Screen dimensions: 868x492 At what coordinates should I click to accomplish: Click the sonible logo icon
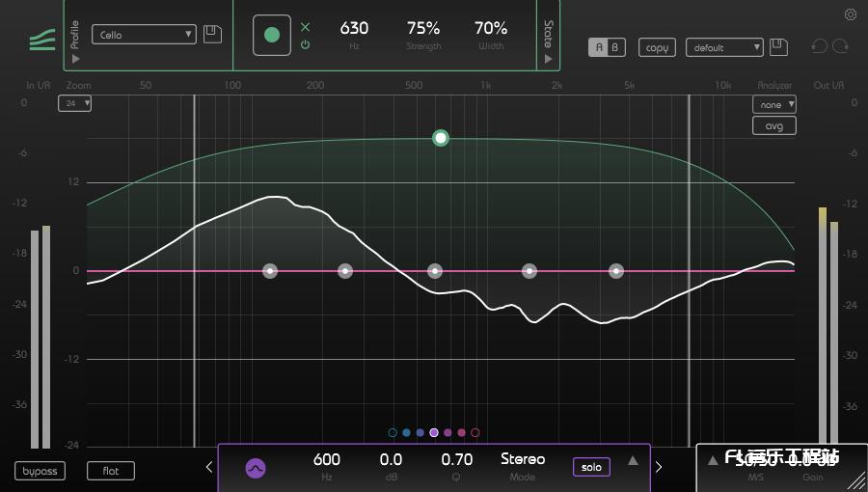coord(42,40)
